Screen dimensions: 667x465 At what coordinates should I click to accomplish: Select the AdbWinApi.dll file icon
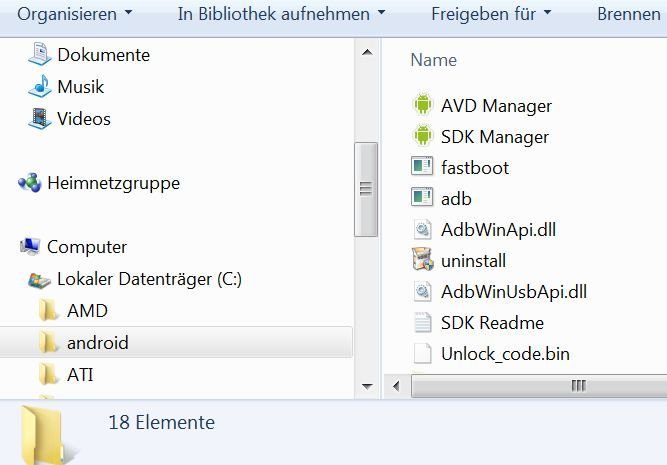coord(422,229)
